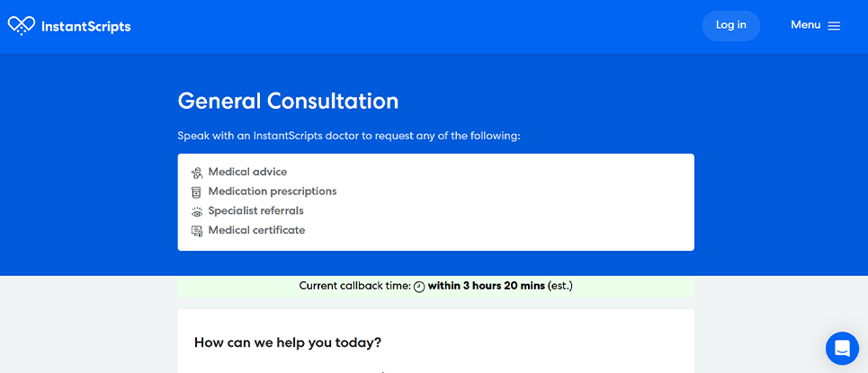The width and height of the screenshot is (868, 373).
Task: Click the Medical advice doctor icon
Action: click(x=197, y=173)
